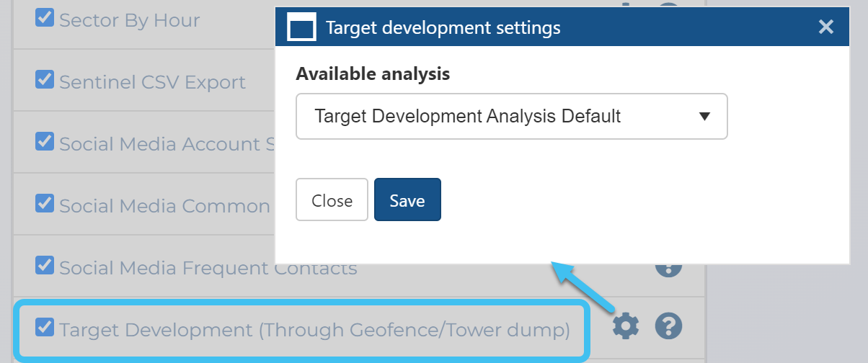Screen dimensions: 868x363
Task: Click the Target Development help question mark
Action: click(x=668, y=327)
